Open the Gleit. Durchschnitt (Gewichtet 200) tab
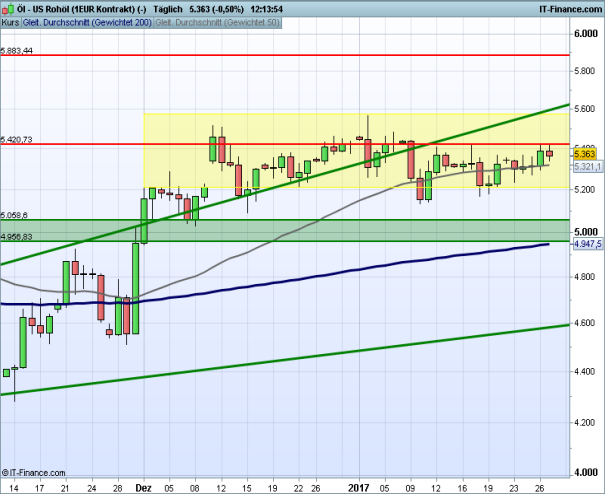 pos(87,23)
